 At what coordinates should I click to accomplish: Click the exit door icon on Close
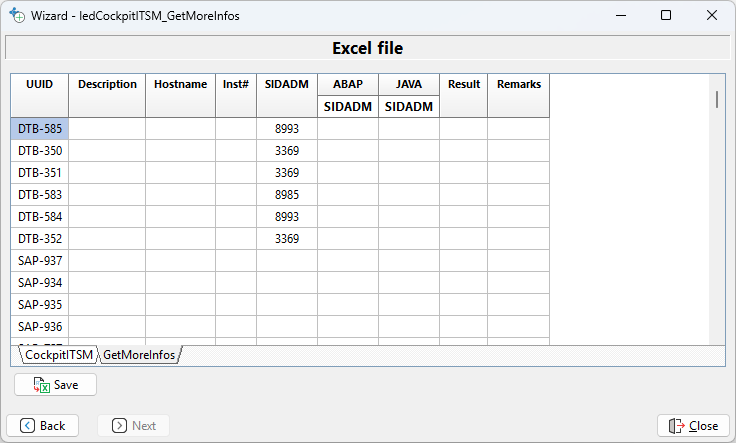(676, 426)
